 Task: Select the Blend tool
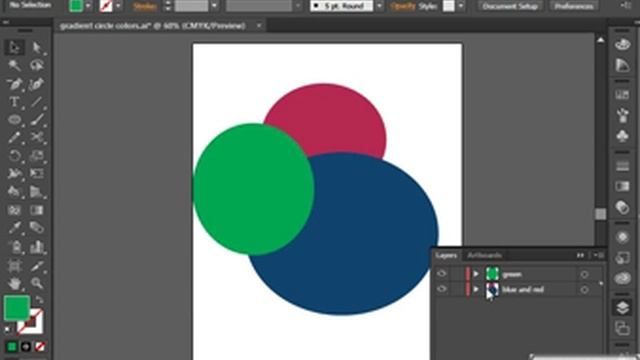[x=37, y=228]
